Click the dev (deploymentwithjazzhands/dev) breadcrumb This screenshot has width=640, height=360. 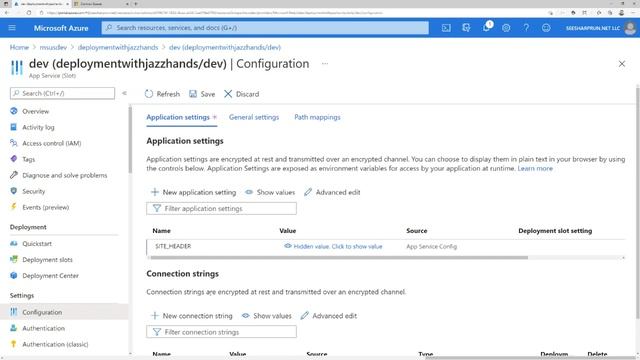pyautogui.click(x=225, y=47)
